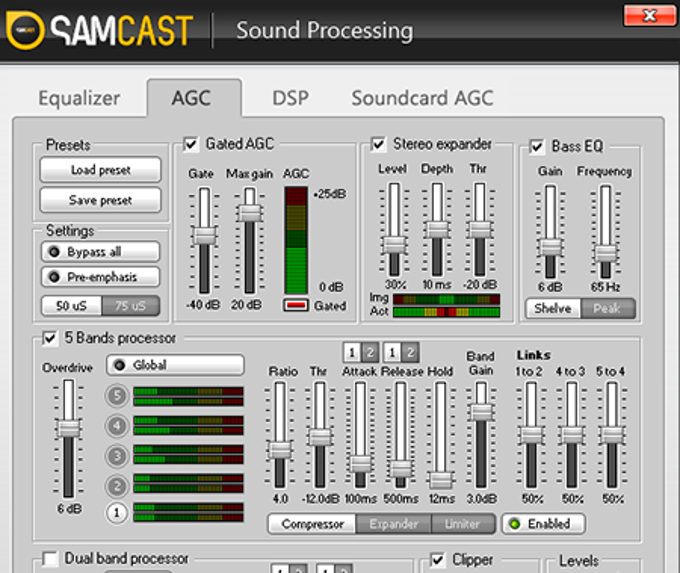The height and width of the screenshot is (573, 680).
Task: Select band 5 circle button
Action: [x=117, y=396]
